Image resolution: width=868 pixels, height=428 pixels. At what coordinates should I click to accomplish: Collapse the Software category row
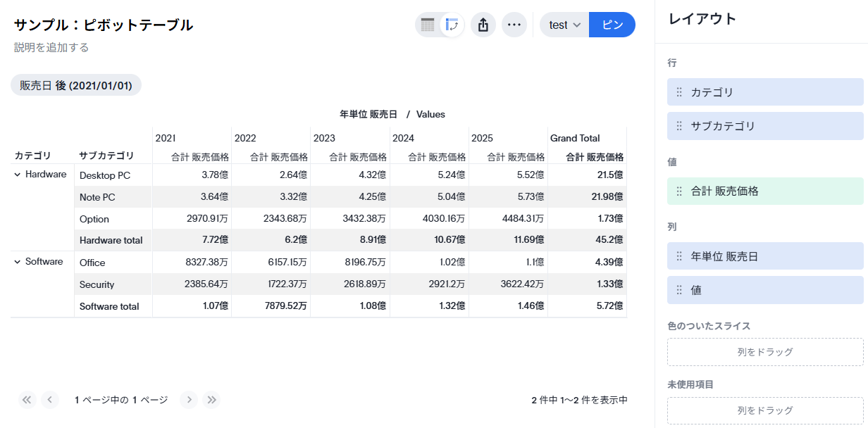tap(18, 262)
